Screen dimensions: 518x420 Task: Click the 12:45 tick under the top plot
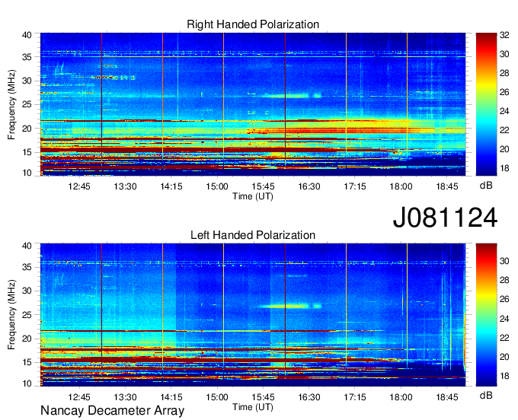tap(79, 186)
